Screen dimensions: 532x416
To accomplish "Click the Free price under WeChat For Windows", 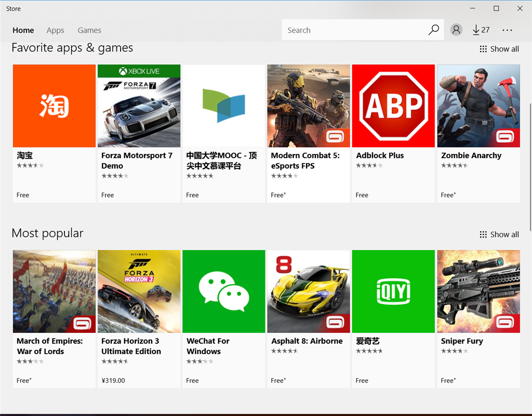I will tap(192, 380).
